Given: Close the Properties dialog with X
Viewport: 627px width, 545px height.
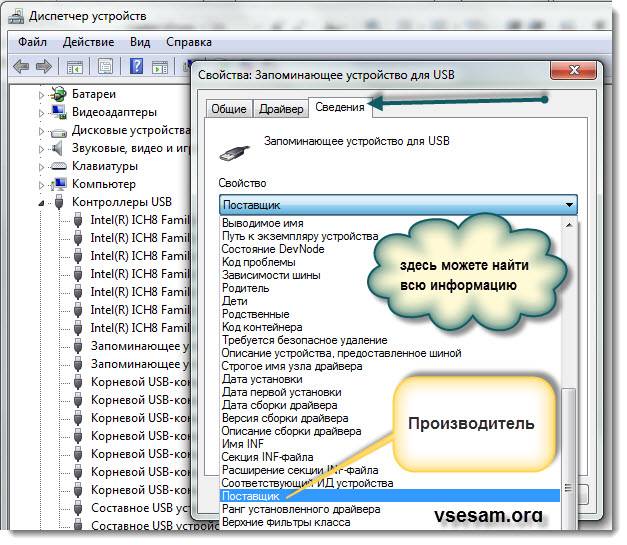Looking at the screenshot, I should pyautogui.click(x=573, y=70).
